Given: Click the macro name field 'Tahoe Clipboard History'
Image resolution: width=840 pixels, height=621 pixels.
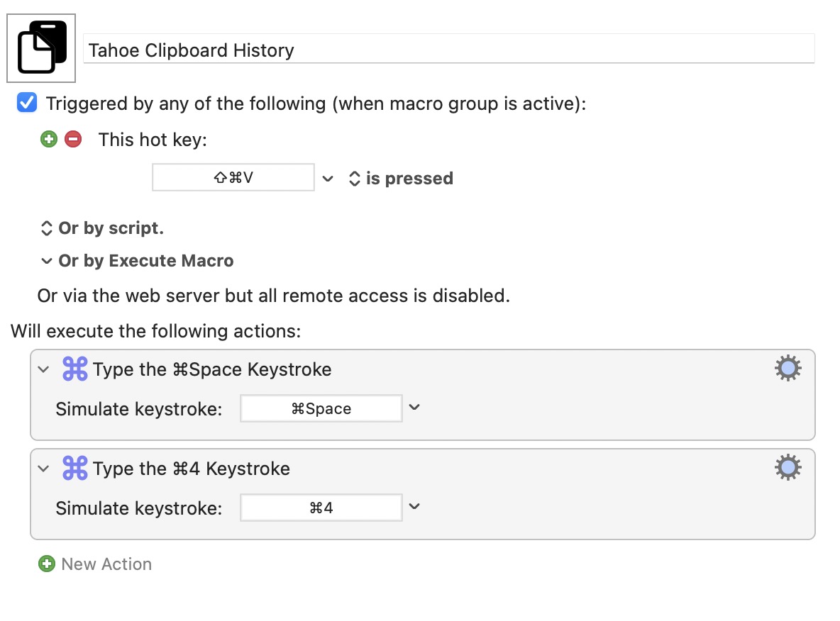Looking at the screenshot, I should (x=448, y=50).
